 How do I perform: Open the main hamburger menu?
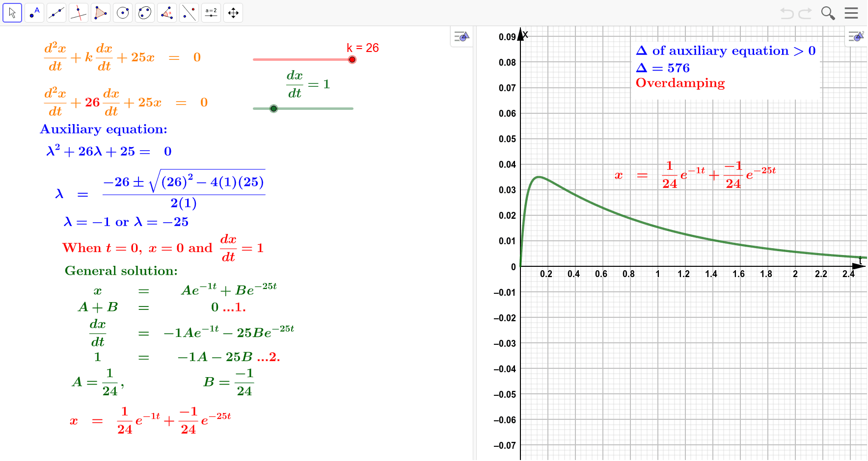(x=851, y=13)
